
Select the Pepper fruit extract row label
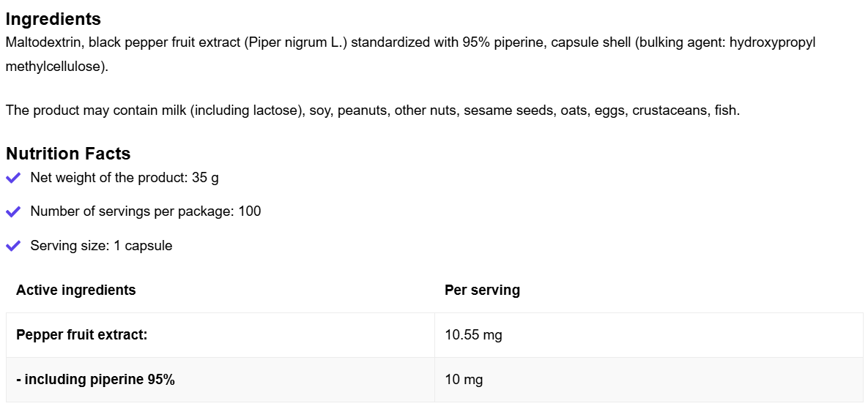tap(82, 335)
